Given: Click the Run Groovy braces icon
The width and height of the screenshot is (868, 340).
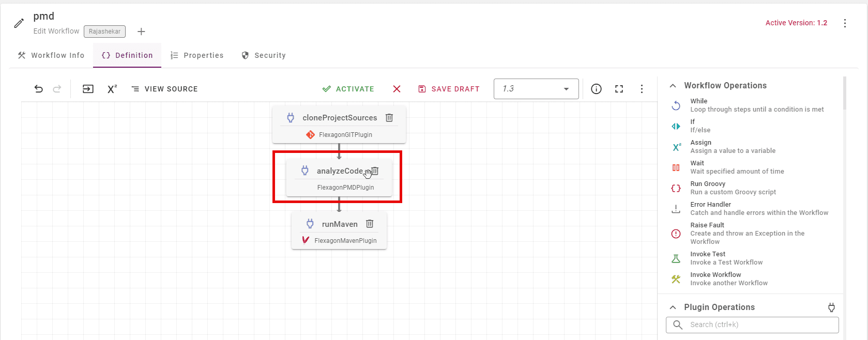Looking at the screenshot, I should [x=676, y=188].
